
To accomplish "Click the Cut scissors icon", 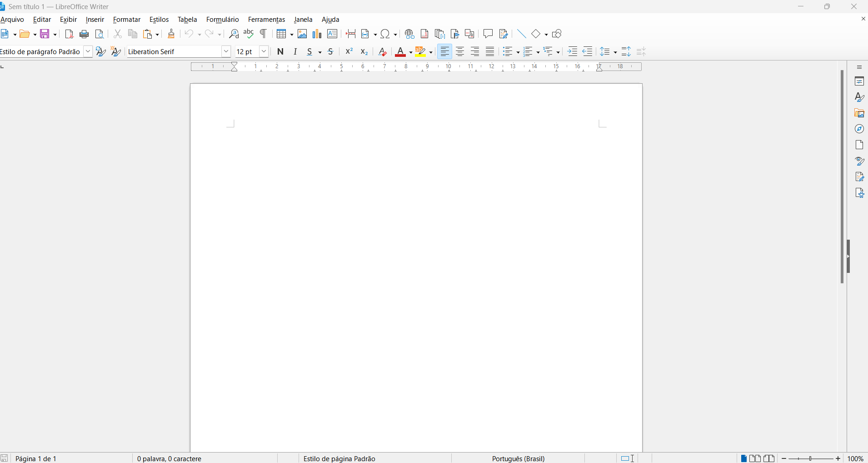I will coord(118,34).
